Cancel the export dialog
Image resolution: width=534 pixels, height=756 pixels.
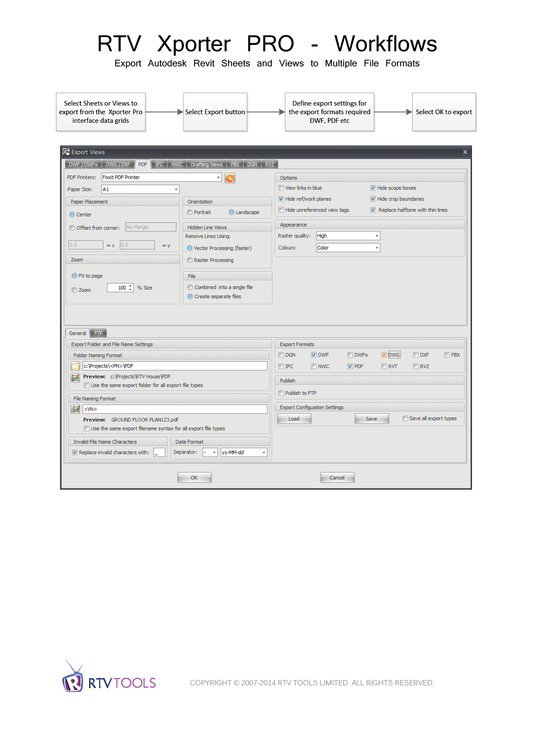(337, 478)
